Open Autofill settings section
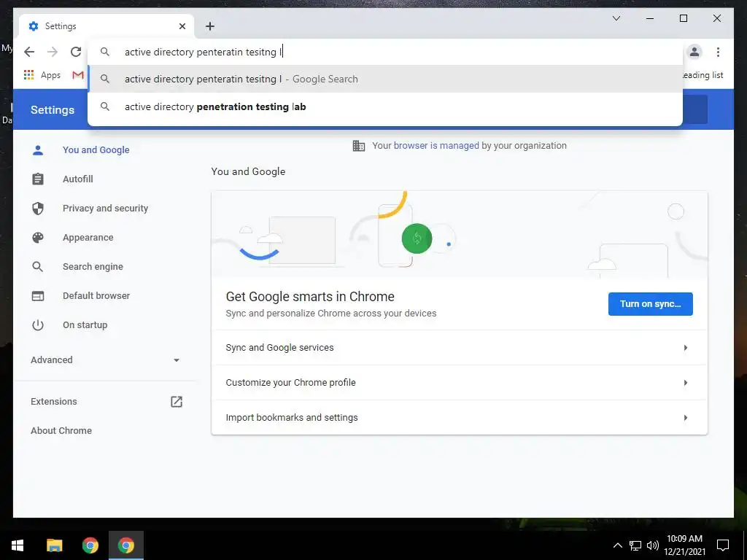Image resolution: width=747 pixels, height=560 pixels. pyautogui.click(x=77, y=179)
